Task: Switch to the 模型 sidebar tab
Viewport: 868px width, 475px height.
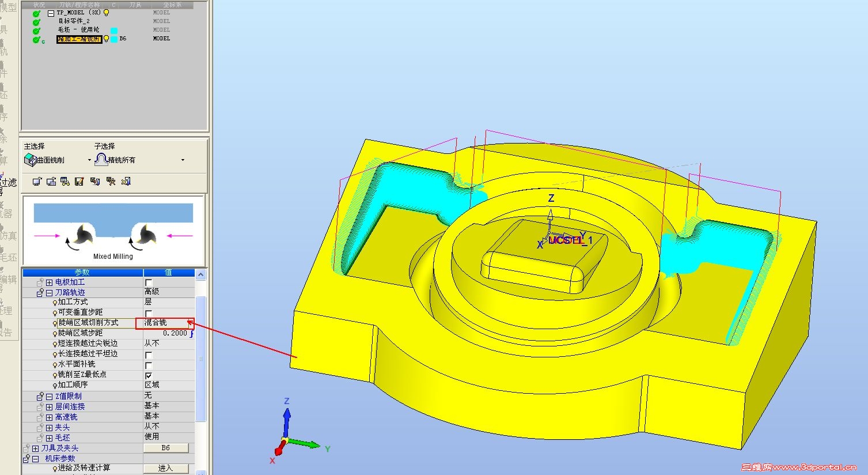Action: point(8,7)
